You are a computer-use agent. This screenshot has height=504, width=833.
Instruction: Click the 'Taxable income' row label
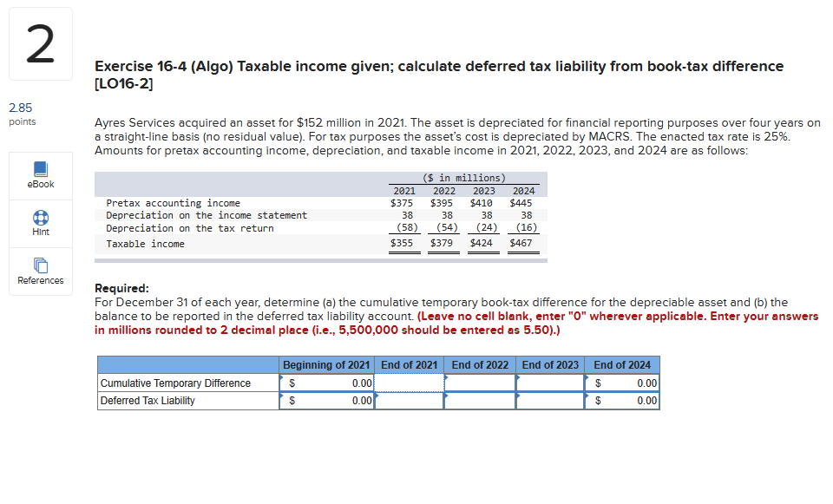pyautogui.click(x=145, y=244)
